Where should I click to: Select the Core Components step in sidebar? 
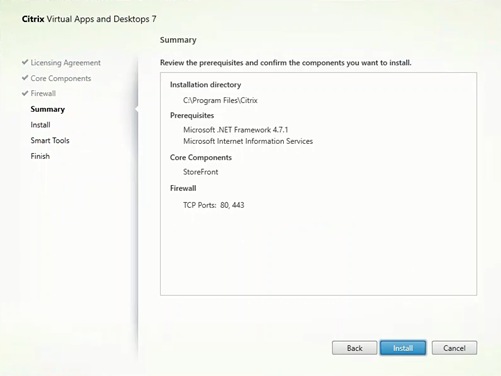tap(61, 78)
